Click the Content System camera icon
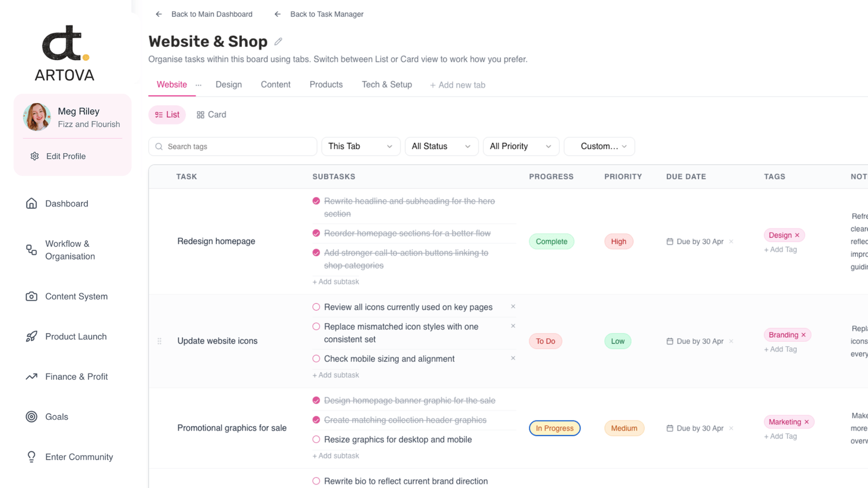 (31, 297)
